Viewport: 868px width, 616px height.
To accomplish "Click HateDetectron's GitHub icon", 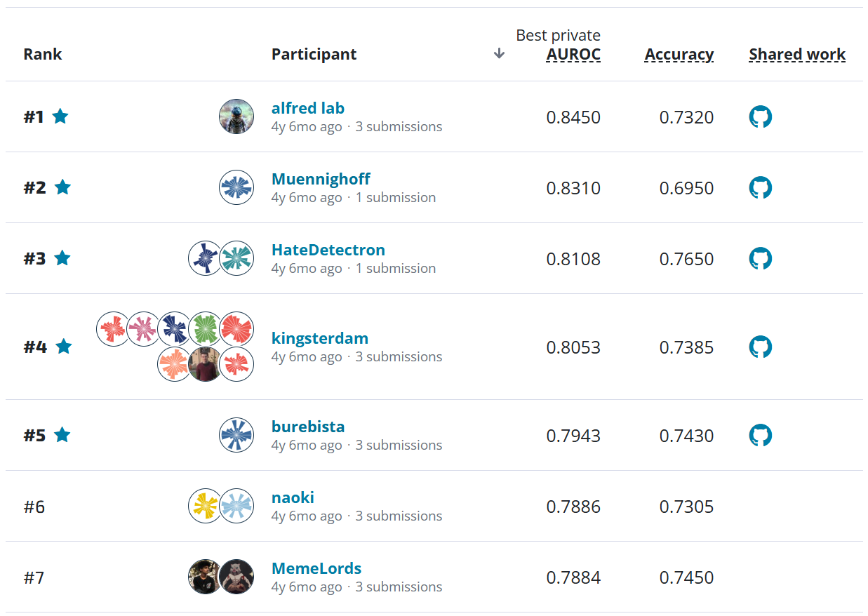I will tap(760, 258).
